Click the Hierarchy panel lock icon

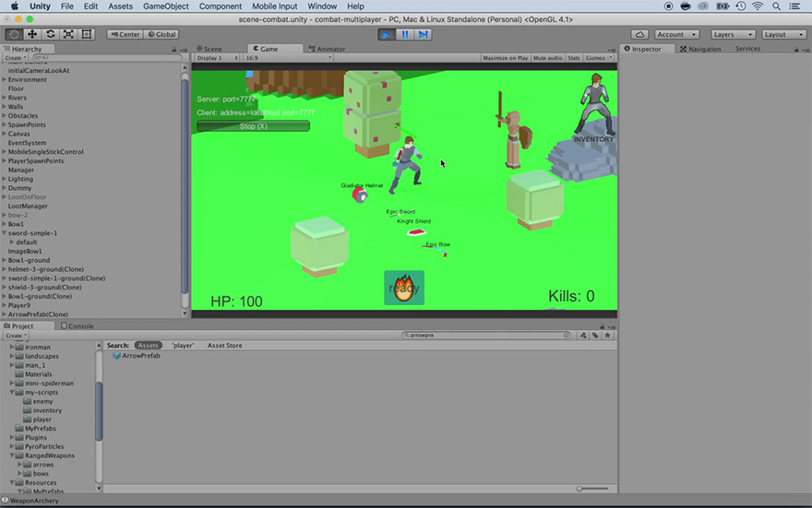click(174, 49)
